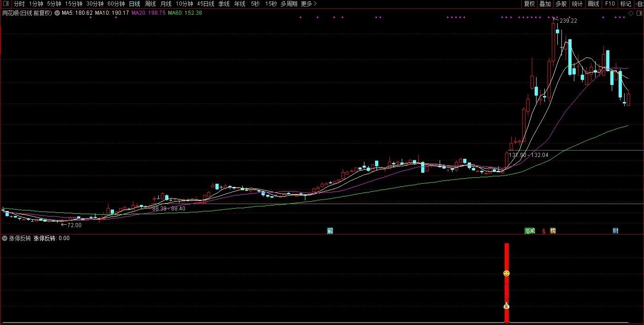Click the red 涨停反转 signal bar
The width and height of the screenshot is (644, 325).
point(507,283)
